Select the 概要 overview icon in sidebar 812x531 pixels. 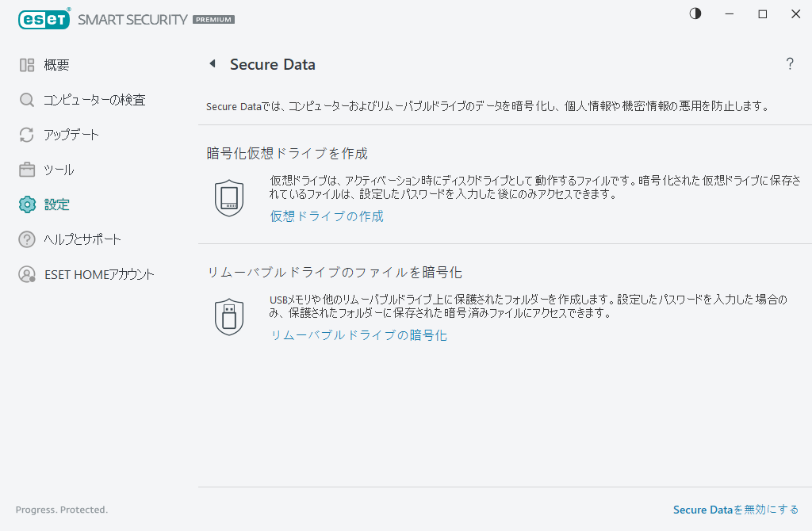coord(26,65)
